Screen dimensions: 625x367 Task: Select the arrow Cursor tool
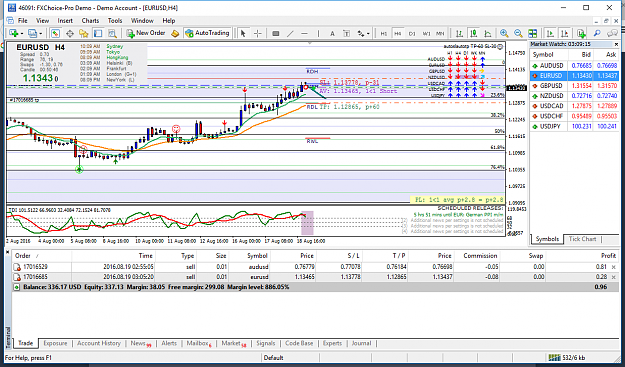coord(243,33)
